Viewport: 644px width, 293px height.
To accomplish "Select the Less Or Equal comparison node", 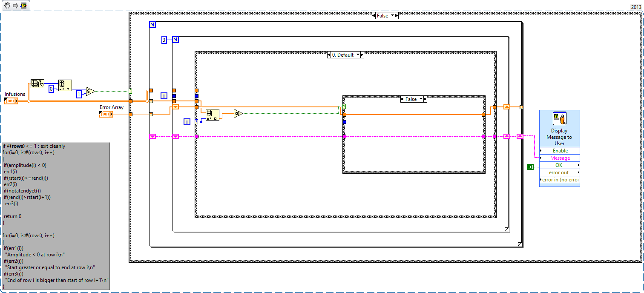I will pyautogui.click(x=90, y=91).
